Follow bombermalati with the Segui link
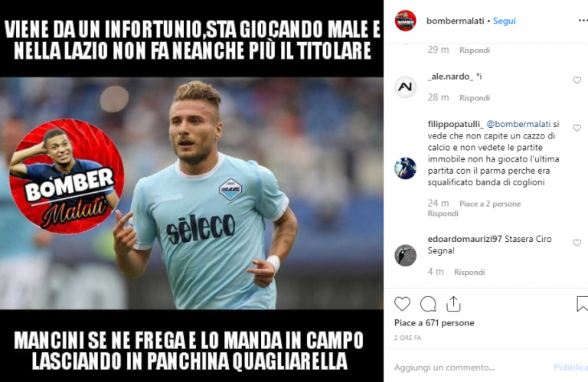This screenshot has height=382, width=588. click(x=504, y=21)
